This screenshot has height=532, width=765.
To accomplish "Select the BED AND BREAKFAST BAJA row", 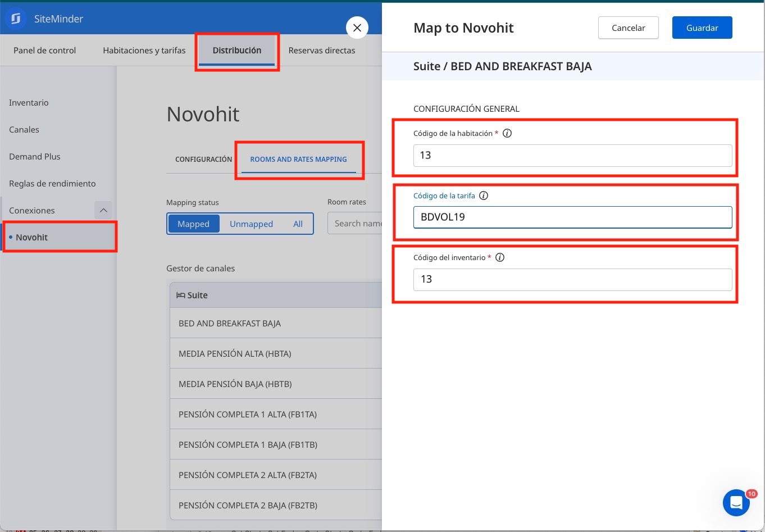I will (276, 323).
